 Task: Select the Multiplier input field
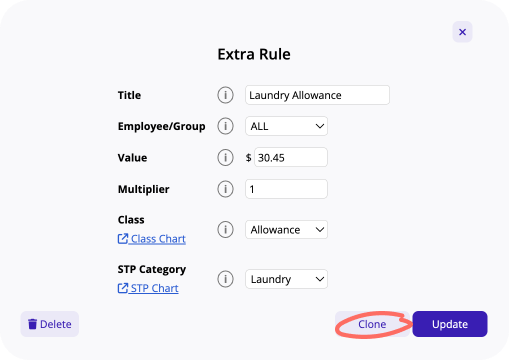click(x=287, y=189)
